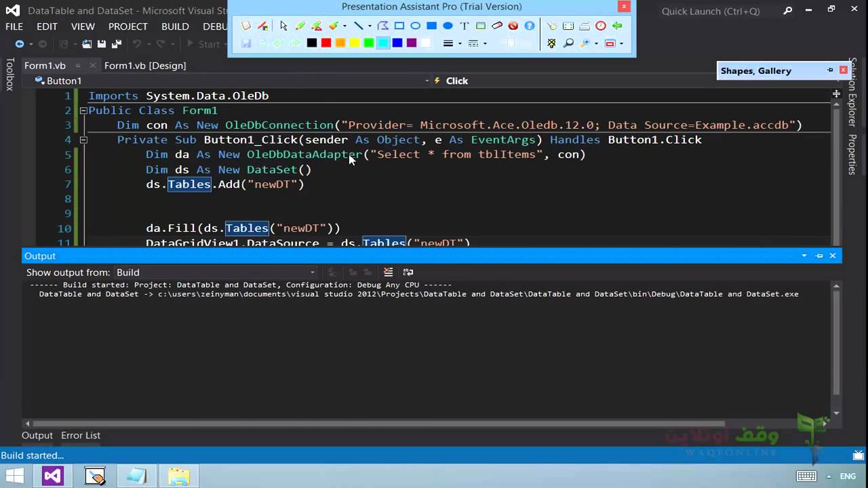Pick the red color swatch
Screen dimensions: 868x488
pyautogui.click(x=326, y=43)
